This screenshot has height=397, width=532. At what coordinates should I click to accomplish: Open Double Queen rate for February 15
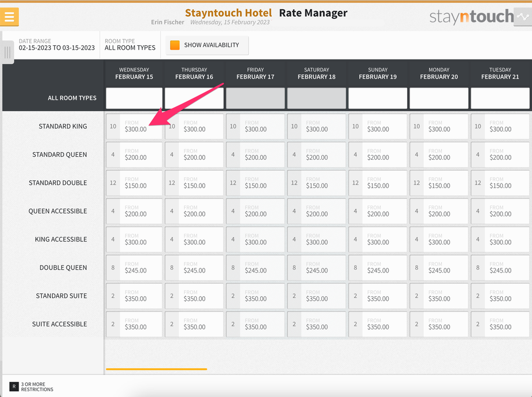pyautogui.click(x=134, y=267)
